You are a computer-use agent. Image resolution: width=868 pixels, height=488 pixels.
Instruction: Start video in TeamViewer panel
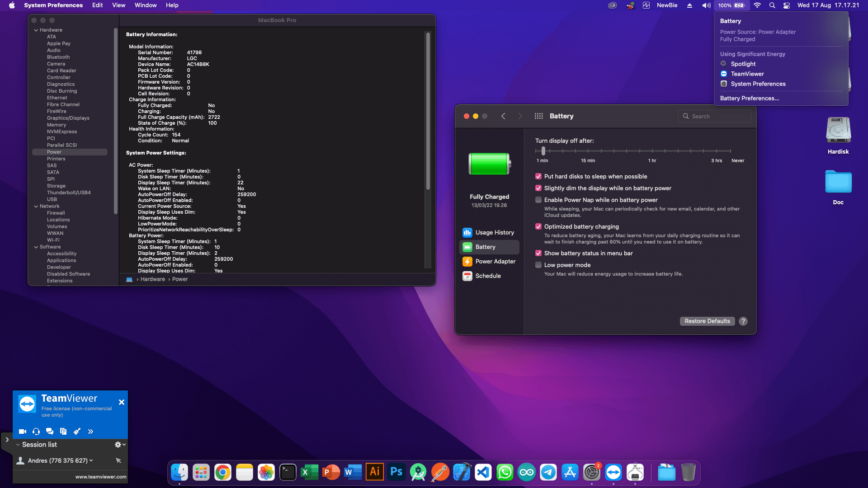coord(22,432)
